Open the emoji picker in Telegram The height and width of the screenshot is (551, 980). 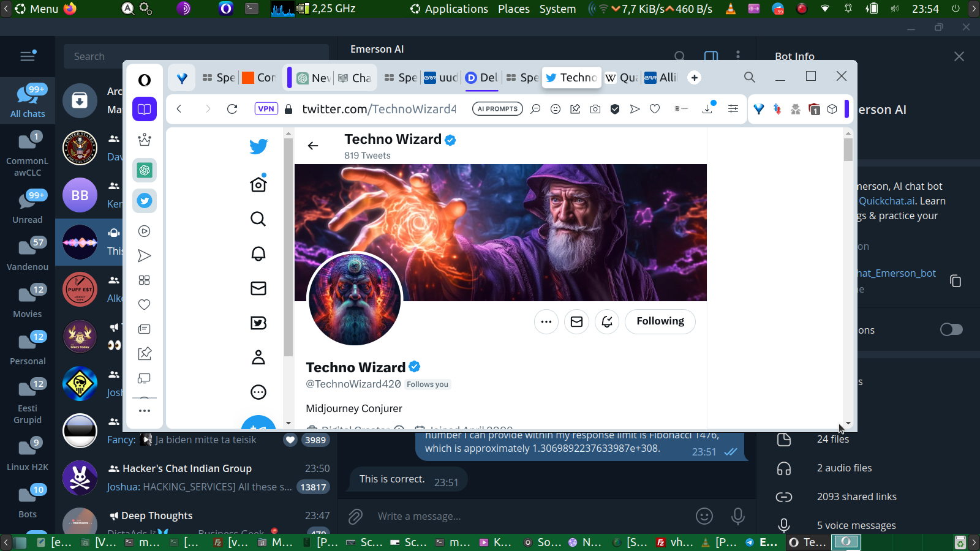click(x=704, y=517)
